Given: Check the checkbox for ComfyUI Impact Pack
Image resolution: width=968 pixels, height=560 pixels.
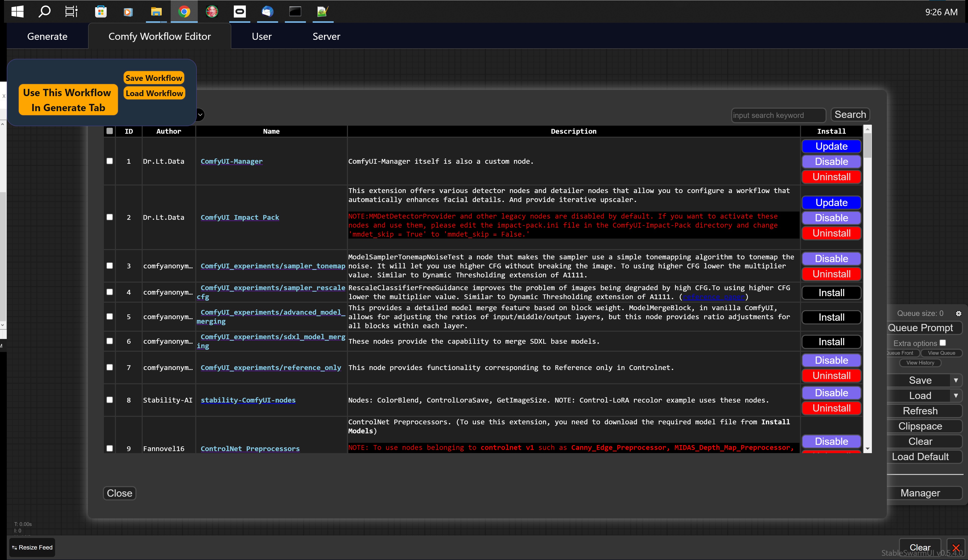Looking at the screenshot, I should [x=109, y=217].
